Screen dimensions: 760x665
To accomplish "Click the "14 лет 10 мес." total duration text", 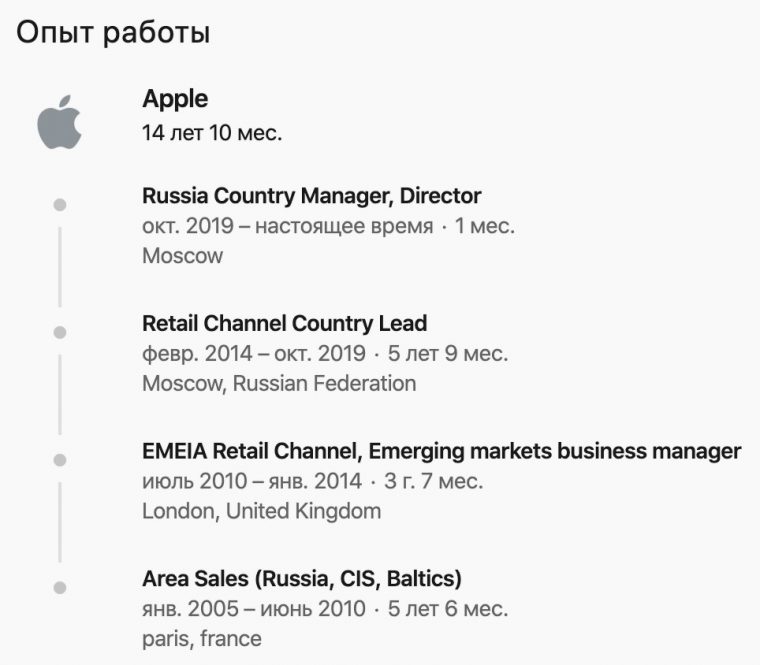I will 212,133.
